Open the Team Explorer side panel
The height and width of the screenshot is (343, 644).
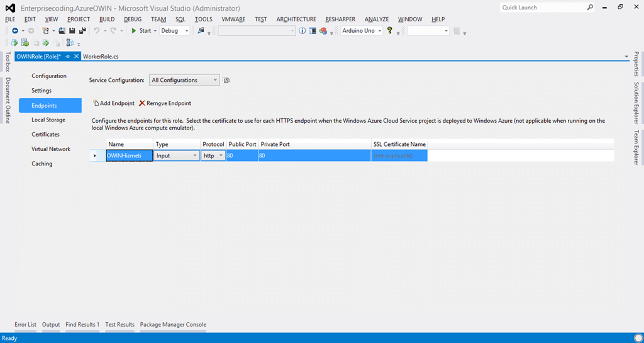point(636,147)
